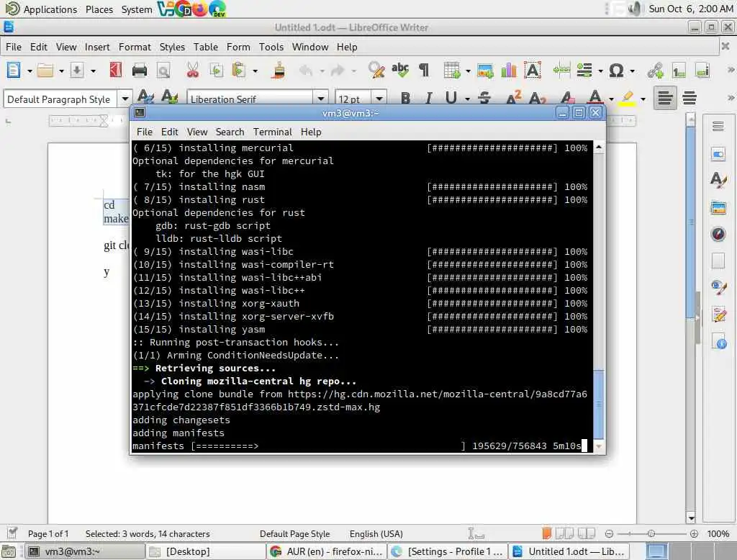Toggle Strikethrough formatting
Image resolution: width=737 pixels, height=560 pixels.
point(484,99)
